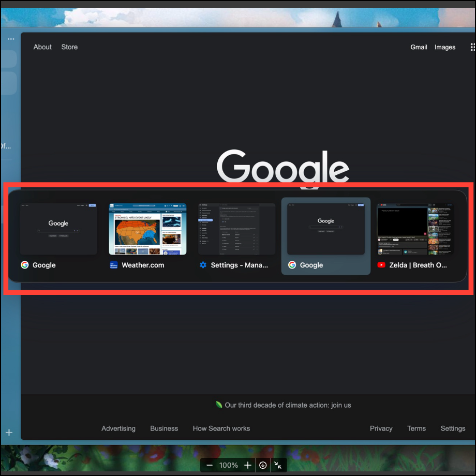Viewport: 476px width, 476px height.
Task: Open the Business footer link
Action: pyautogui.click(x=164, y=428)
